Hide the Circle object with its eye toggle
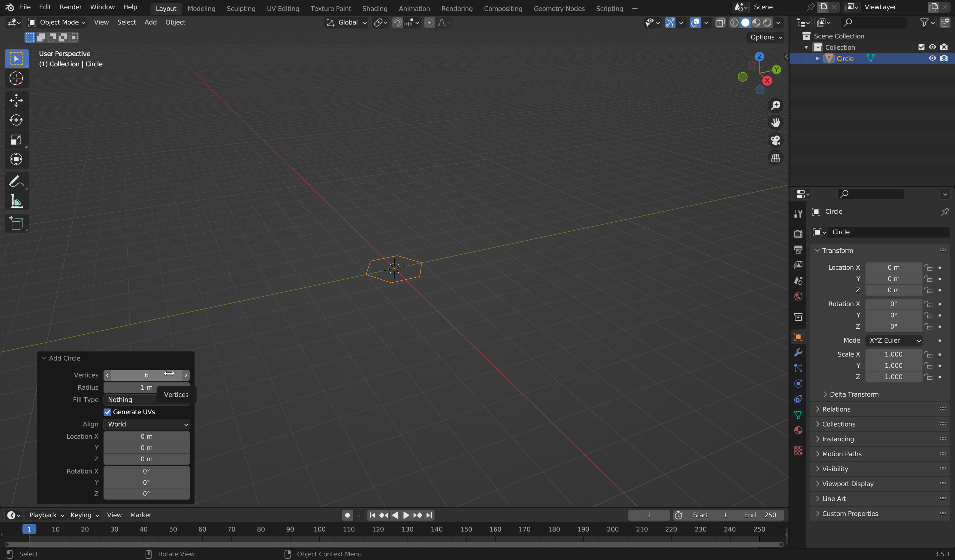The height and width of the screenshot is (560, 955). pyautogui.click(x=932, y=58)
